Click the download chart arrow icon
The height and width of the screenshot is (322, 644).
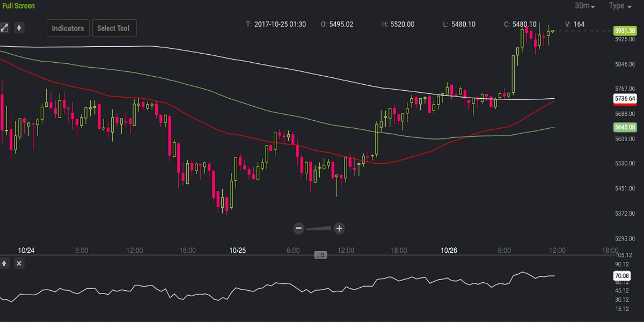click(x=19, y=27)
